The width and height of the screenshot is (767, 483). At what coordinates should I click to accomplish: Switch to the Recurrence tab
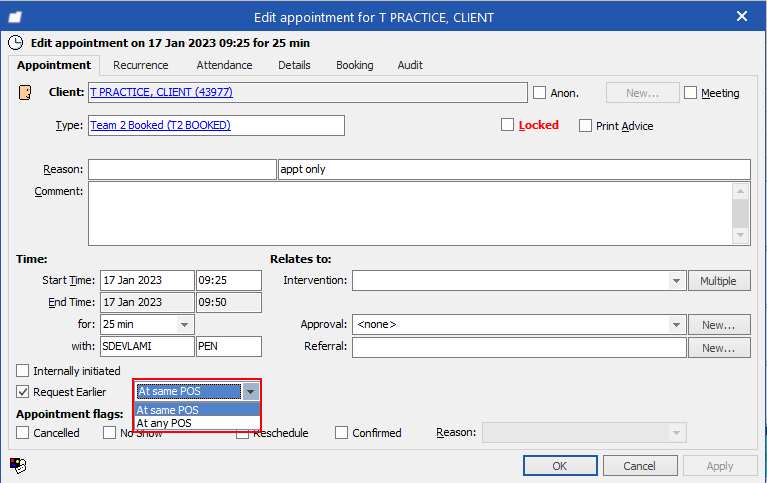(x=140, y=65)
